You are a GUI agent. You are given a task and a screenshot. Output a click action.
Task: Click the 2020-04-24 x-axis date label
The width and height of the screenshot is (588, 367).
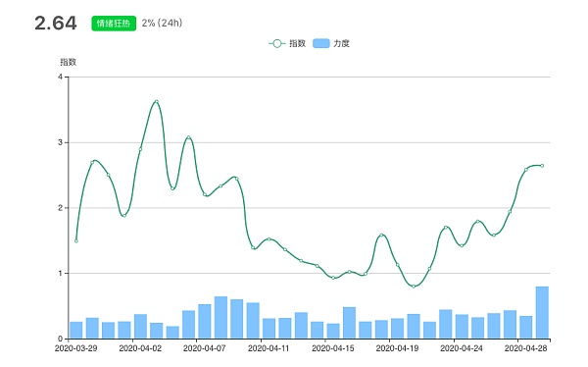point(462,348)
